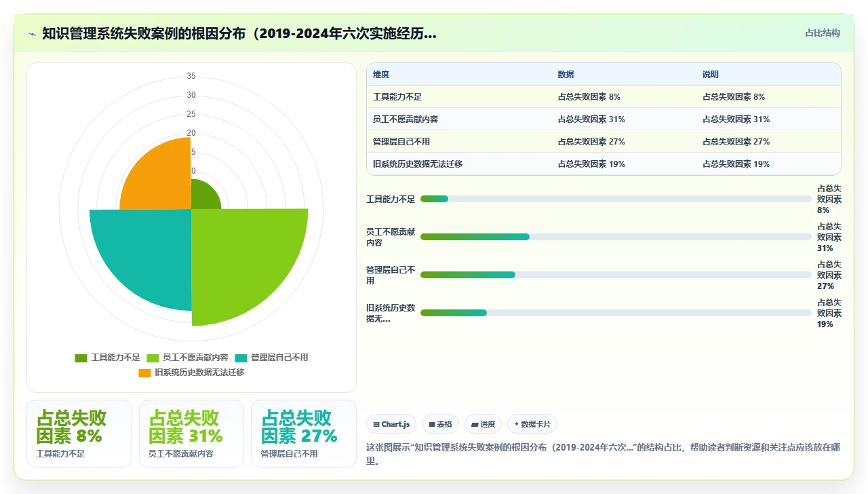Click the 维度 column header
The width and height of the screenshot is (868, 494).
pyautogui.click(x=381, y=75)
